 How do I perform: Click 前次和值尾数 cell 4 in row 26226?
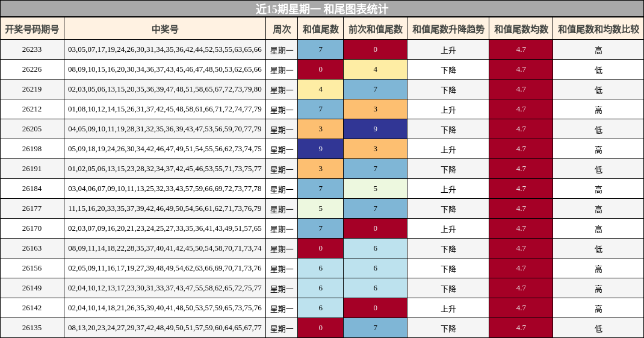tap(376, 69)
